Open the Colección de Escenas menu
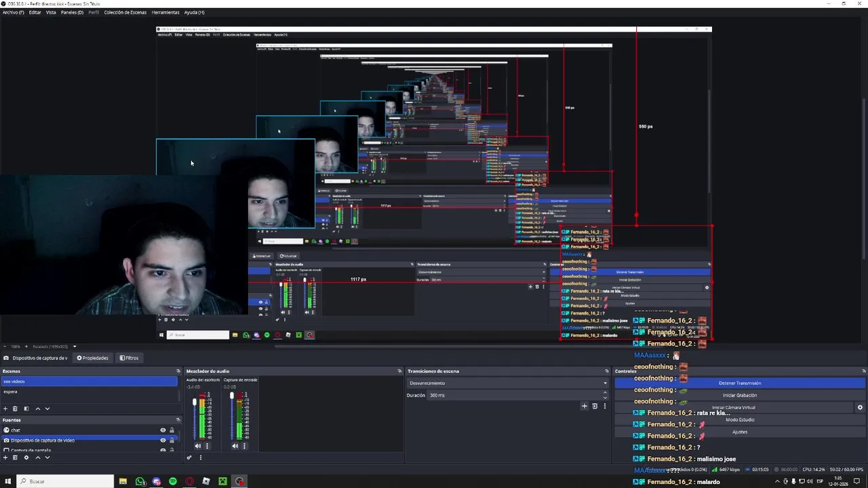The width and height of the screenshot is (868, 488). pyautogui.click(x=125, y=12)
